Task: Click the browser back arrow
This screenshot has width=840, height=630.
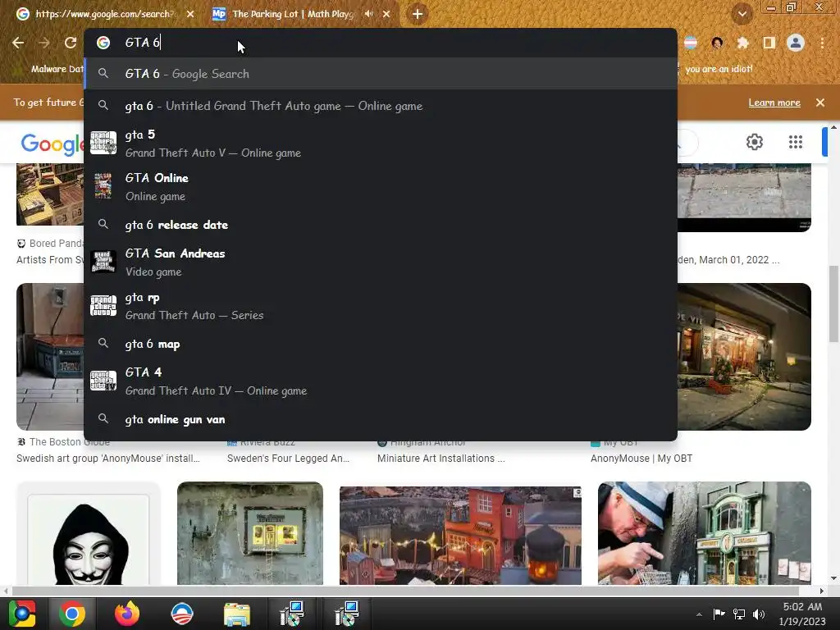Action: [18, 43]
